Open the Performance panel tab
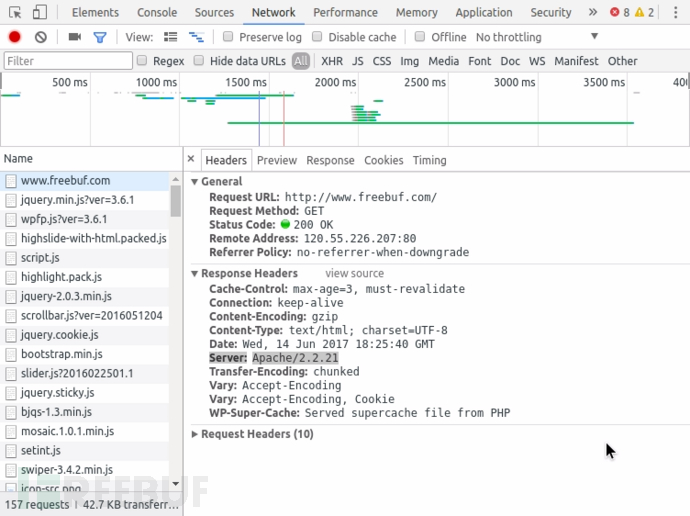 (345, 13)
